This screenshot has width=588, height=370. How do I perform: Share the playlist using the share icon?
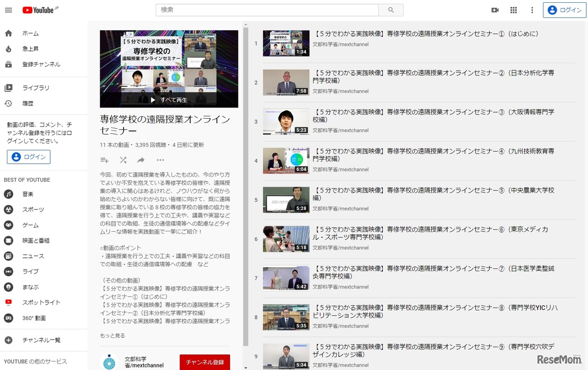(x=141, y=159)
